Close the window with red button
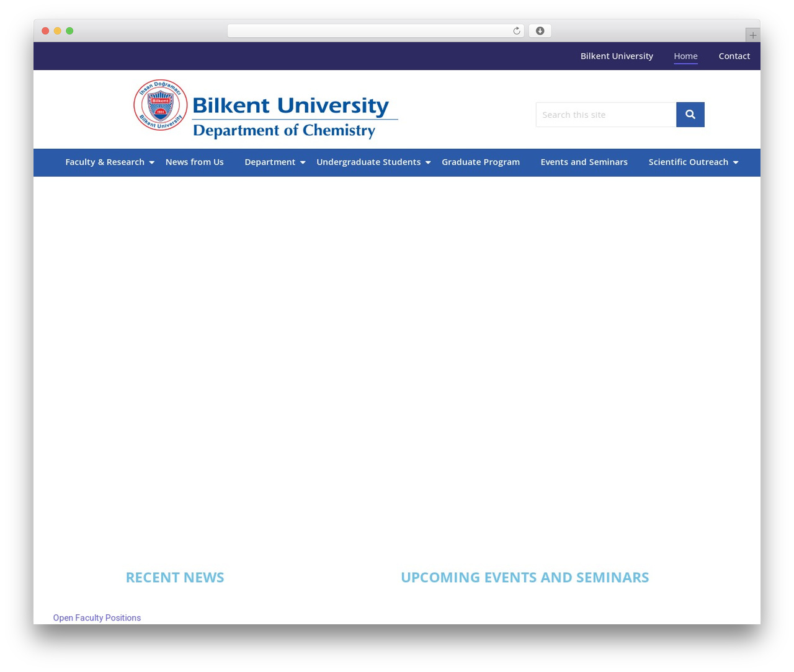The width and height of the screenshot is (794, 672). pyautogui.click(x=45, y=31)
